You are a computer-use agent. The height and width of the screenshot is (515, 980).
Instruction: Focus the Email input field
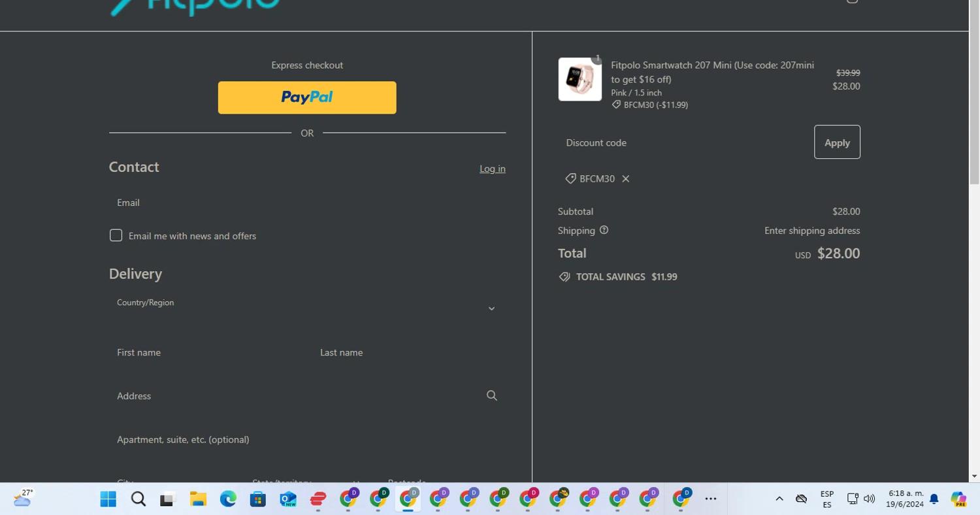(x=307, y=203)
